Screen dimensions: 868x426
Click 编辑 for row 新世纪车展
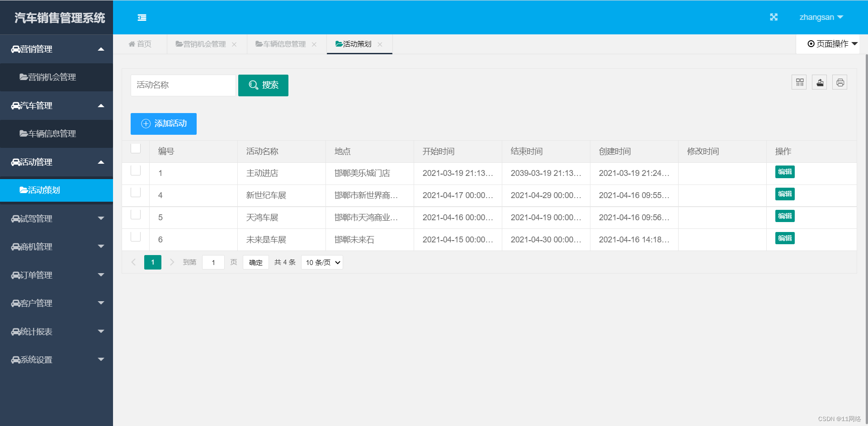[785, 194]
